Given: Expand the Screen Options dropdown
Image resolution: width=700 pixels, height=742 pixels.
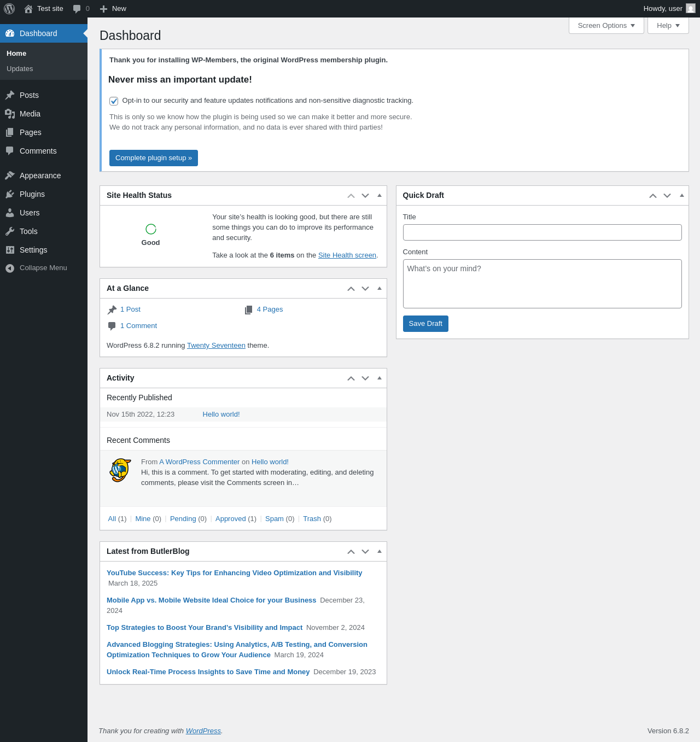Looking at the screenshot, I should pyautogui.click(x=606, y=26).
